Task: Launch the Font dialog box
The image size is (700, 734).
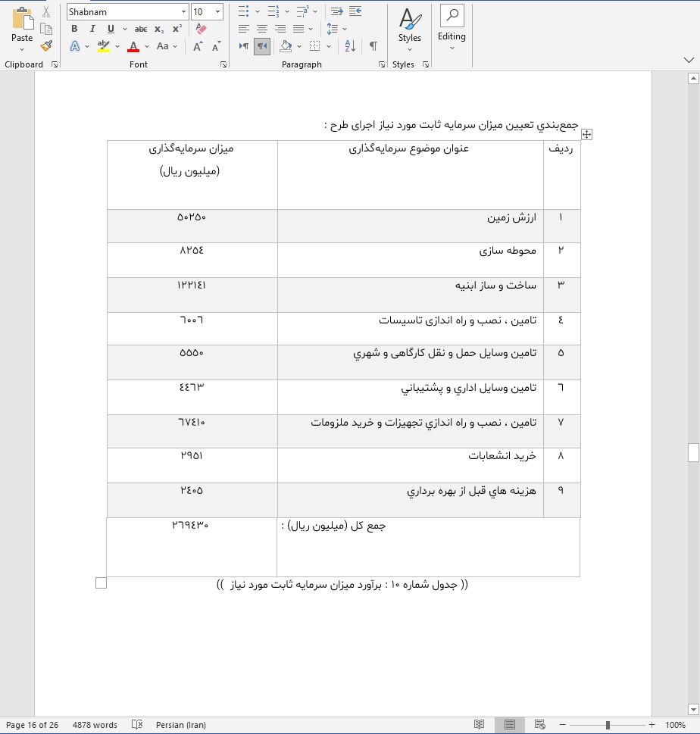Action: 223,64
